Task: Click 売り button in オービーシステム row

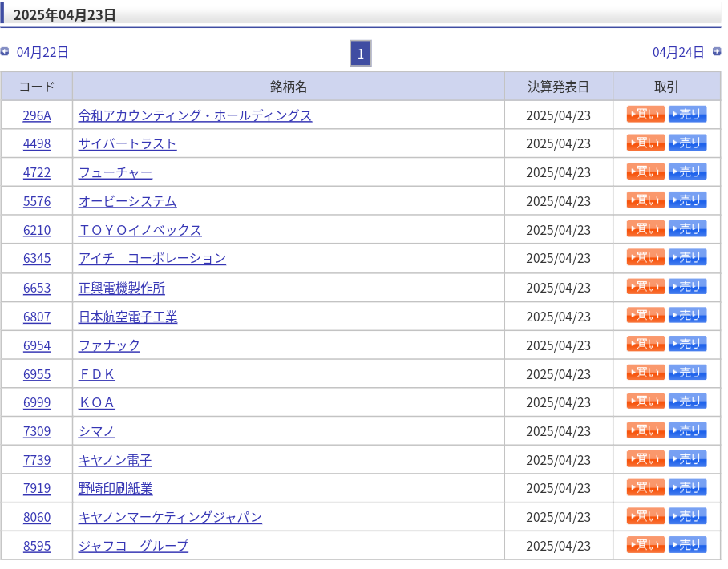Action: pyautogui.click(x=687, y=200)
